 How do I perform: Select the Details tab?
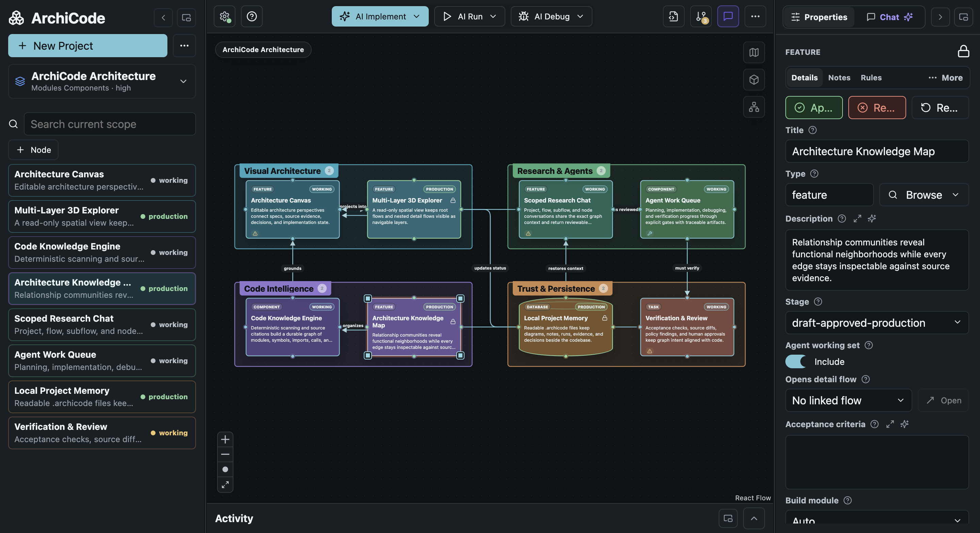(804, 78)
